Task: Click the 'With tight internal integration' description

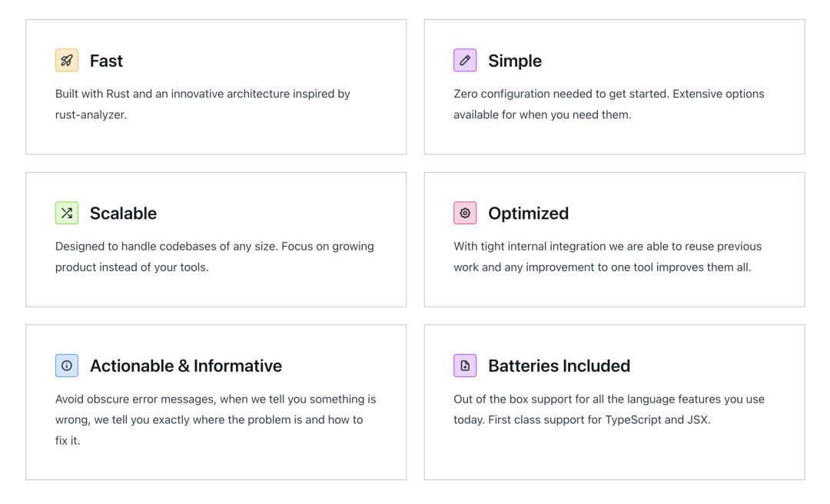Action: coord(607,257)
